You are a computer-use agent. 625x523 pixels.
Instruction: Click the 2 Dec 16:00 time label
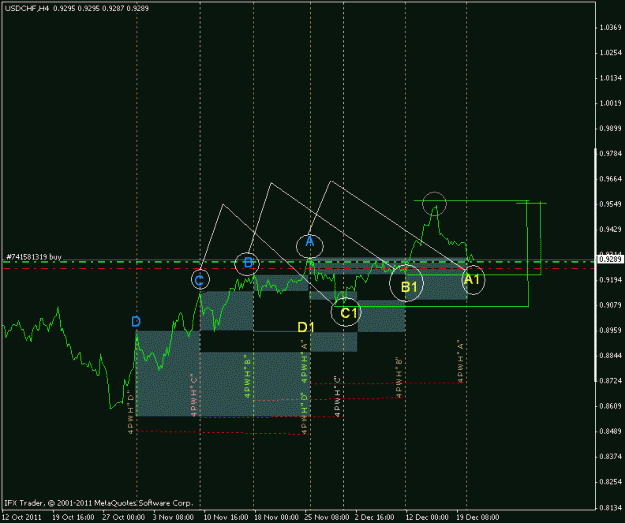click(x=375, y=517)
